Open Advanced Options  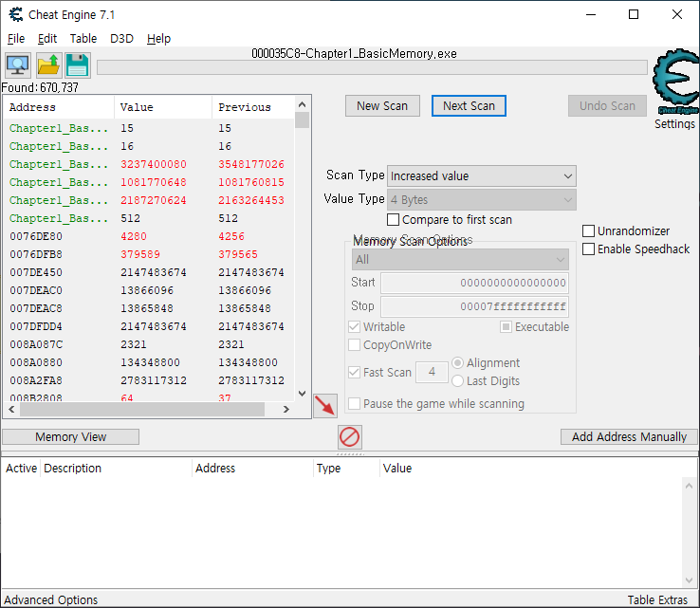(51, 599)
